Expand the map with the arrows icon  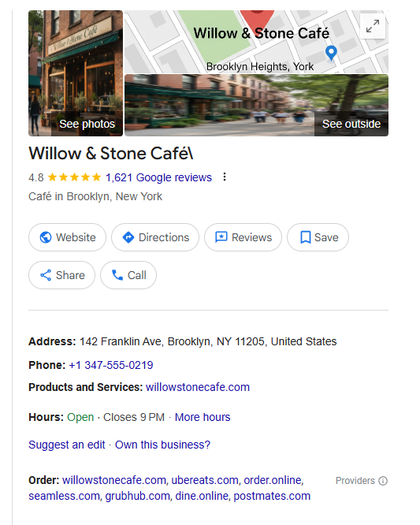pos(373,26)
